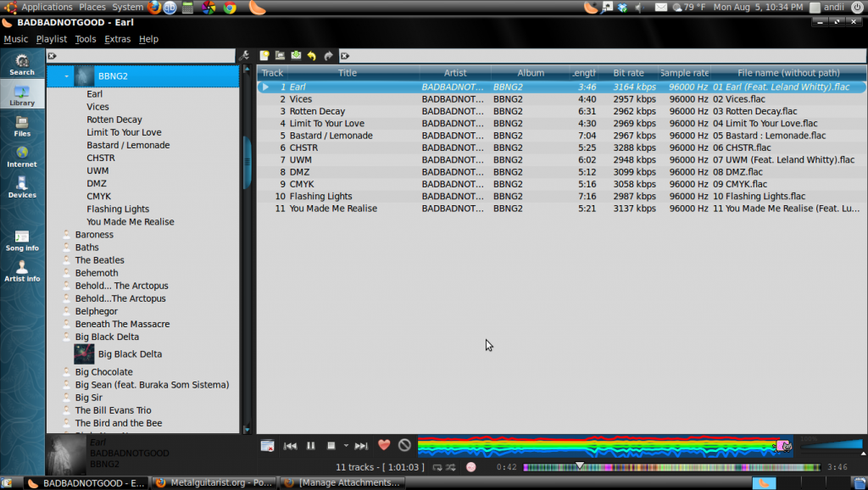Create a new playlist

264,55
